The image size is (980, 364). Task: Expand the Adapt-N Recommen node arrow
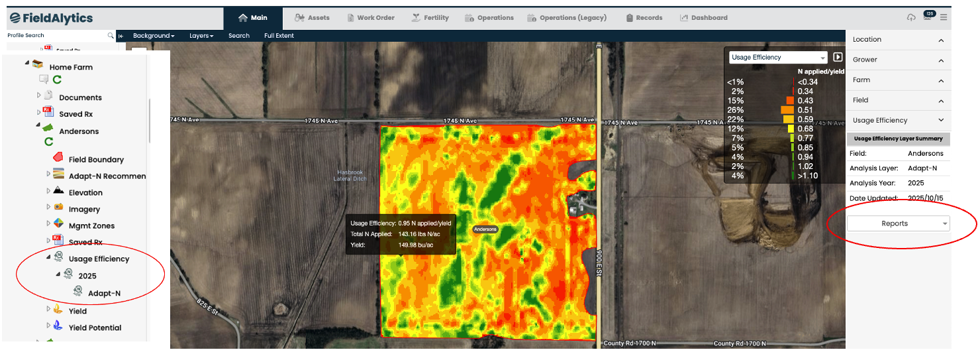click(x=48, y=174)
